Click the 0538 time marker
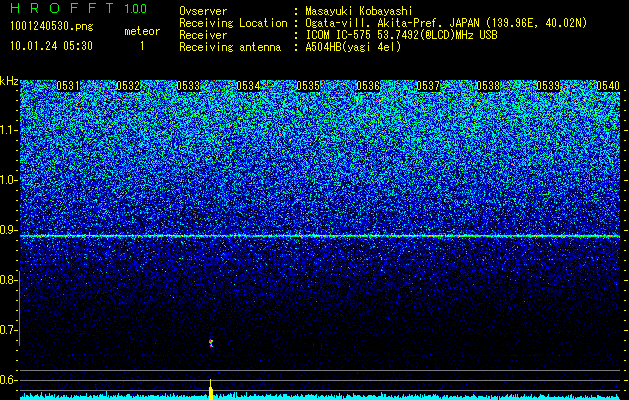629x400 pixels. point(488,86)
